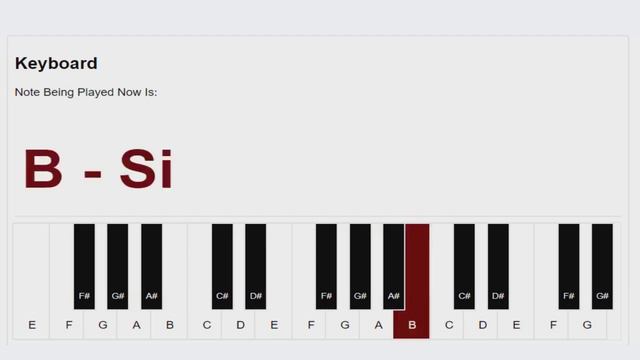Play the second F# black key
The width and height of the screenshot is (640, 360).
tap(326, 266)
